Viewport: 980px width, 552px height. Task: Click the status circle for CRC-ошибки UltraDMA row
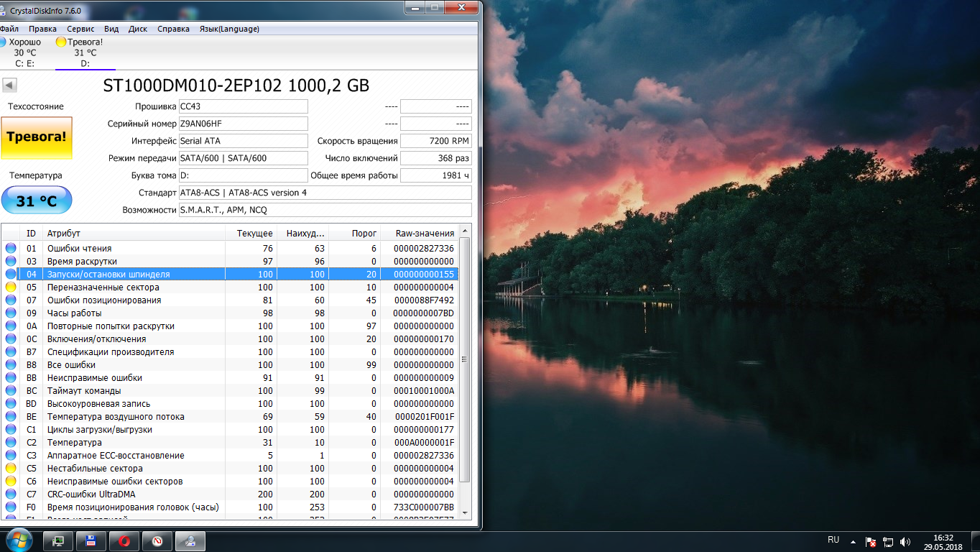11,494
